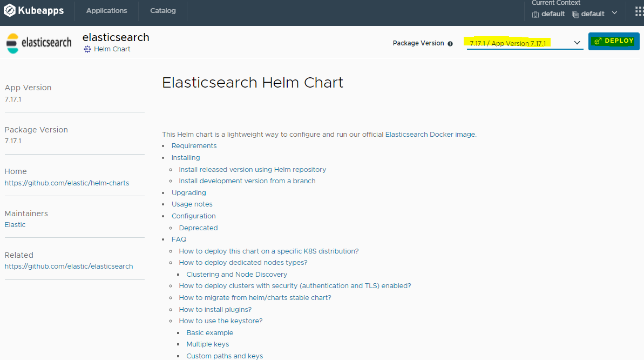Image resolution: width=644 pixels, height=360 pixels.
Task: Open the elastic/helm-charts GitHub home link
Action: (67, 183)
